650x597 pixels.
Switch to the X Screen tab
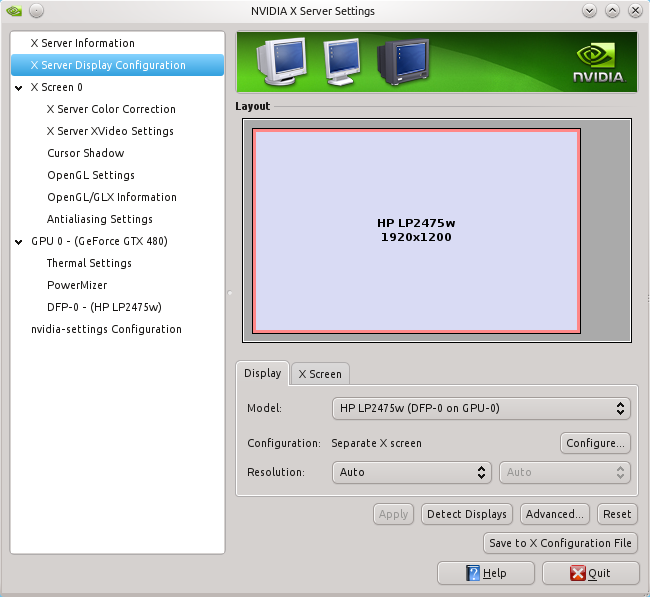click(320, 374)
